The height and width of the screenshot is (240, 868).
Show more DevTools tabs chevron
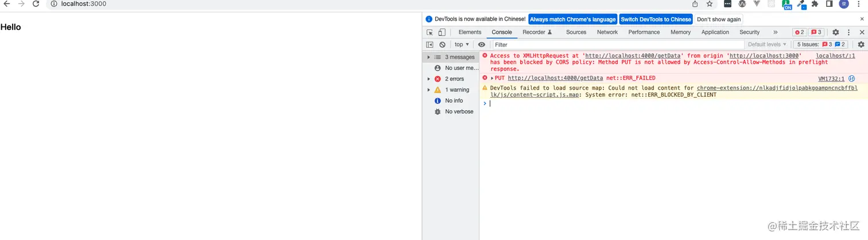coord(775,32)
